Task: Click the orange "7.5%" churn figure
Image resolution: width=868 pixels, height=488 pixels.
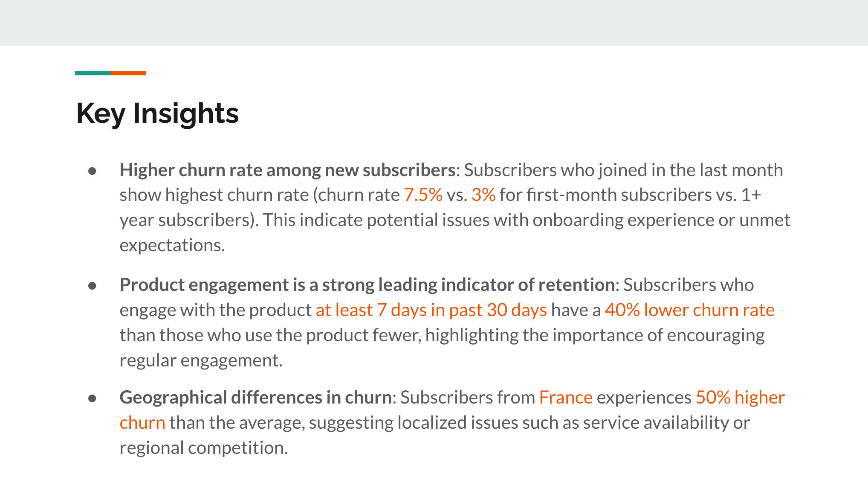Action: tap(423, 195)
